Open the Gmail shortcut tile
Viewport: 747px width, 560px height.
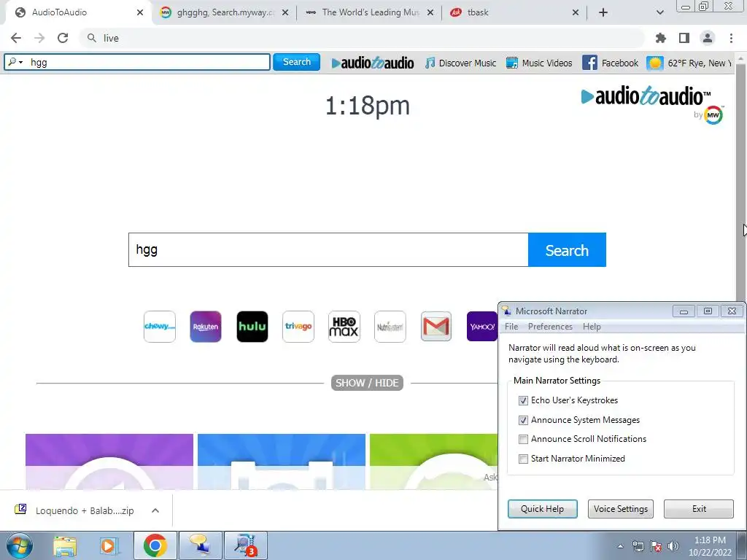(x=436, y=327)
